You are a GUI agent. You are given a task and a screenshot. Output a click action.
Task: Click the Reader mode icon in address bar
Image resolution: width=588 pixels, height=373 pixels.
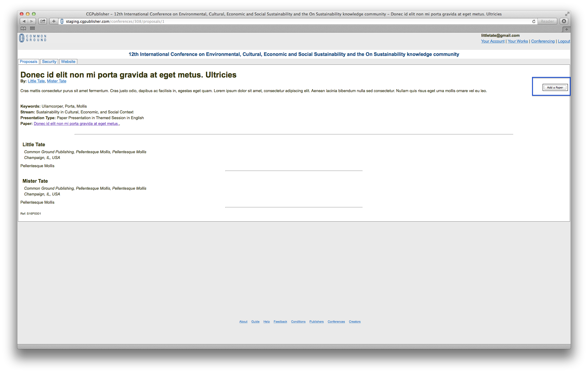(548, 21)
